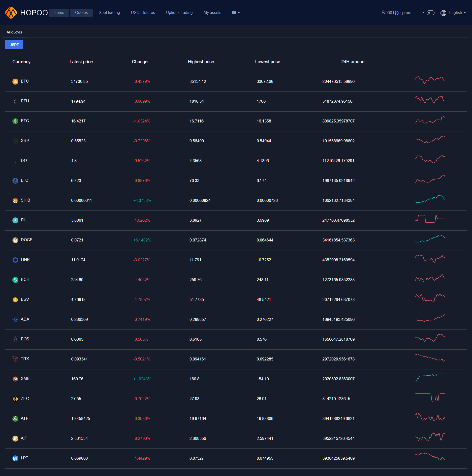Open the 0001@qq.com account link
The width and height of the screenshot is (472, 476).
pyautogui.click(x=396, y=13)
